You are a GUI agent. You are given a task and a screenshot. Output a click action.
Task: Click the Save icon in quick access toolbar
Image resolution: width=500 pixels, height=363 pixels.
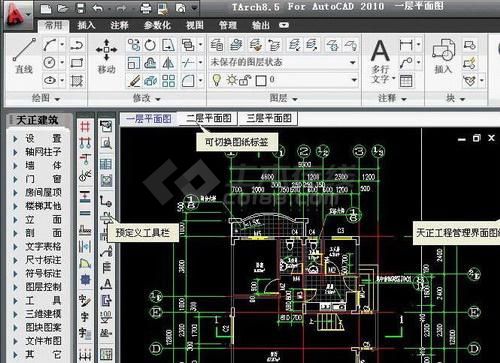(x=80, y=8)
